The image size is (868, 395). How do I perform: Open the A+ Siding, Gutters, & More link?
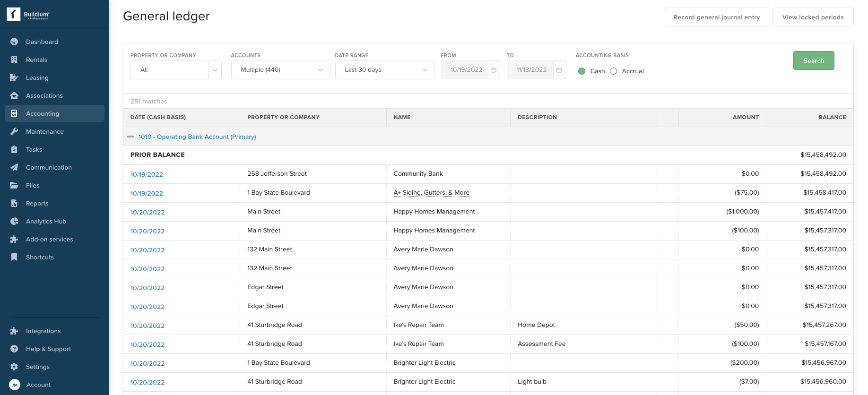click(x=431, y=193)
